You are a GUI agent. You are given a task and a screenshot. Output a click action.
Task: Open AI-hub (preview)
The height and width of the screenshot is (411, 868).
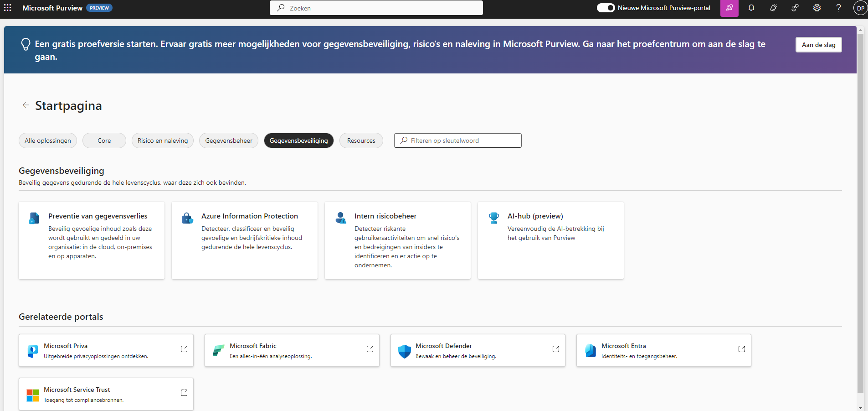click(535, 216)
